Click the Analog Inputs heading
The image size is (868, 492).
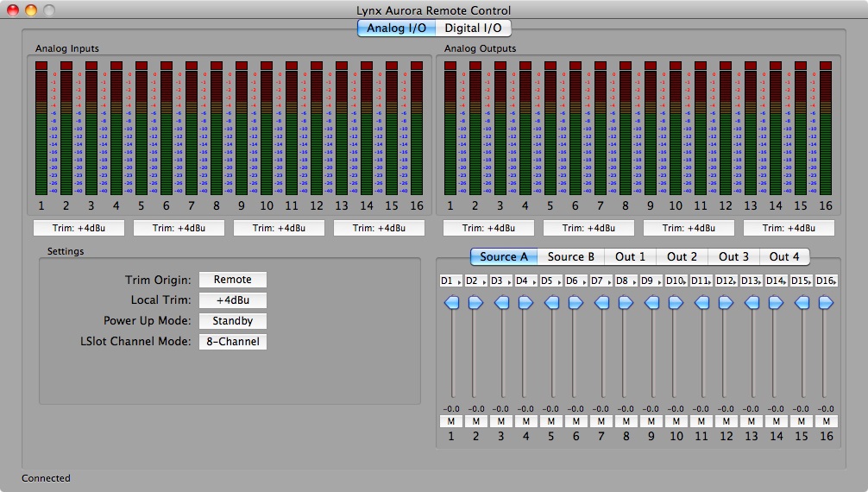pyautogui.click(x=67, y=48)
